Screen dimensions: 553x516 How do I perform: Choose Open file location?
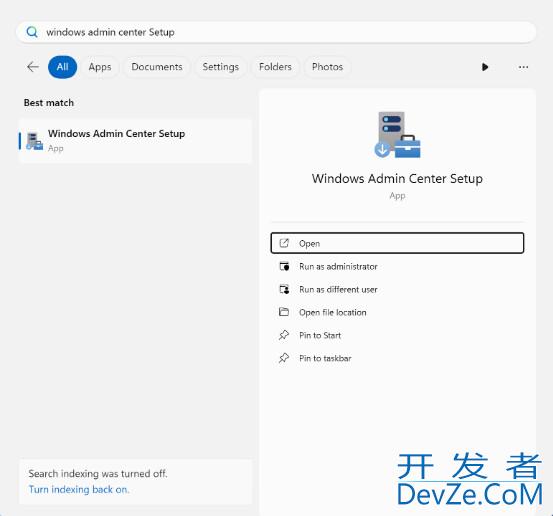click(397, 312)
